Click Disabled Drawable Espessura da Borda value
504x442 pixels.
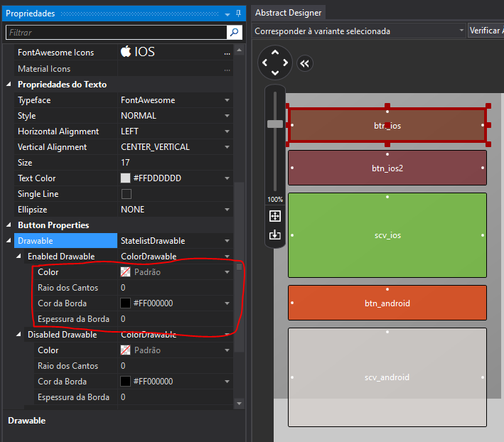[175, 397]
